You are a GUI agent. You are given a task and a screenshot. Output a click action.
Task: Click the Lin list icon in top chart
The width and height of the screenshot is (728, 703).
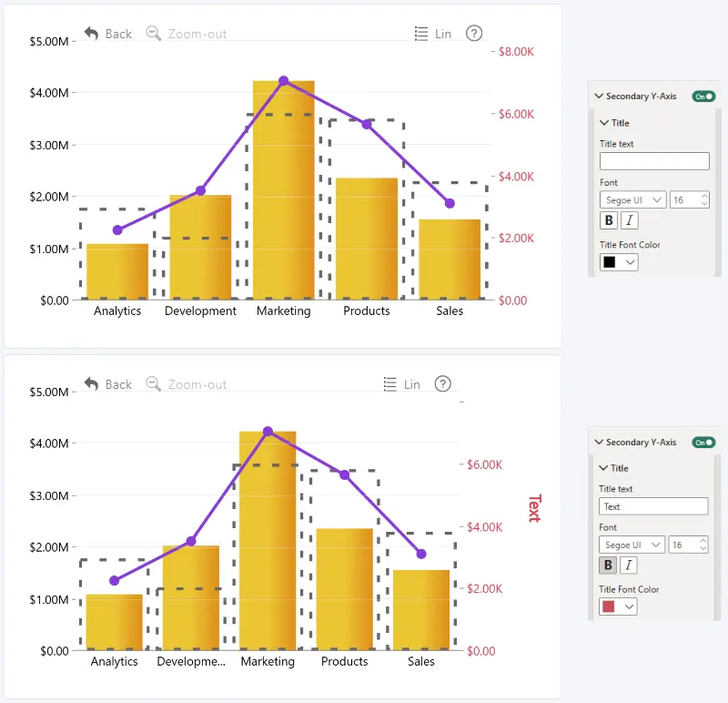coord(421,34)
